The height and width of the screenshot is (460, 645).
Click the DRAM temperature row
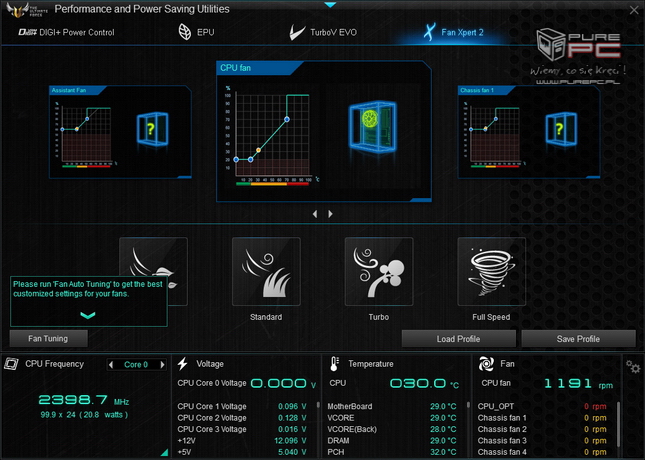[x=392, y=441]
